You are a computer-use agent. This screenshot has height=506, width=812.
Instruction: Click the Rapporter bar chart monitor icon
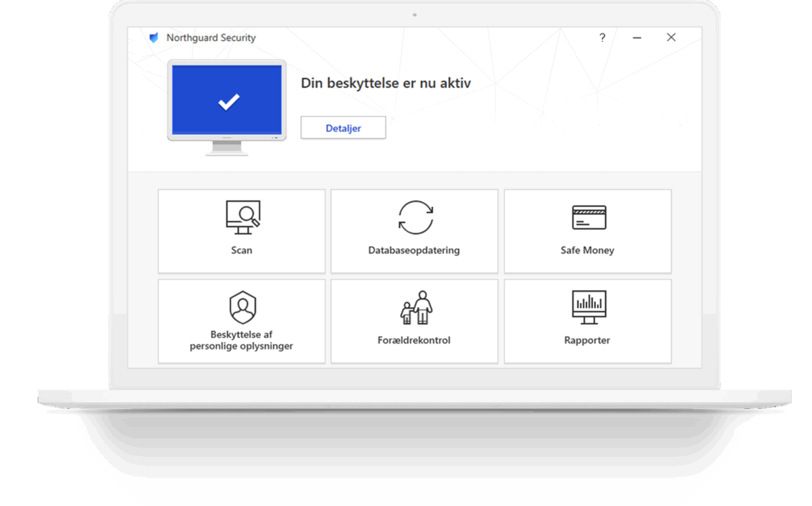pos(588,307)
